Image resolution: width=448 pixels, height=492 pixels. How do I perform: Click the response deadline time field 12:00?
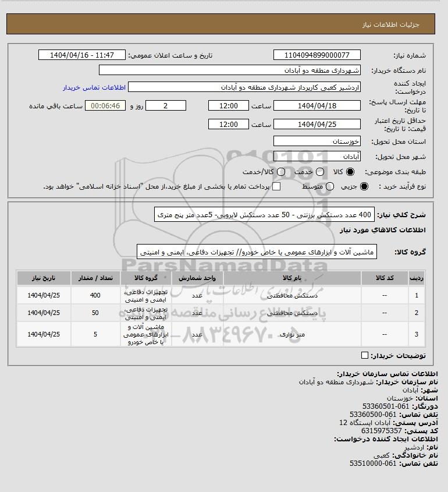pyautogui.click(x=229, y=105)
